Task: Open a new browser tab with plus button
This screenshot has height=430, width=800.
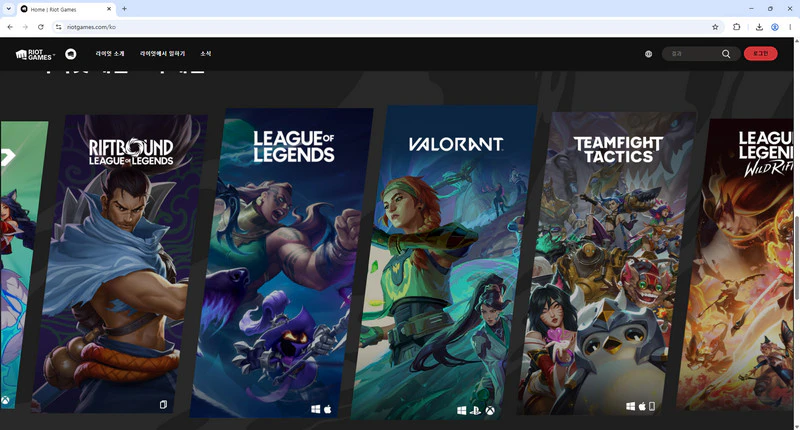Action: pos(124,9)
